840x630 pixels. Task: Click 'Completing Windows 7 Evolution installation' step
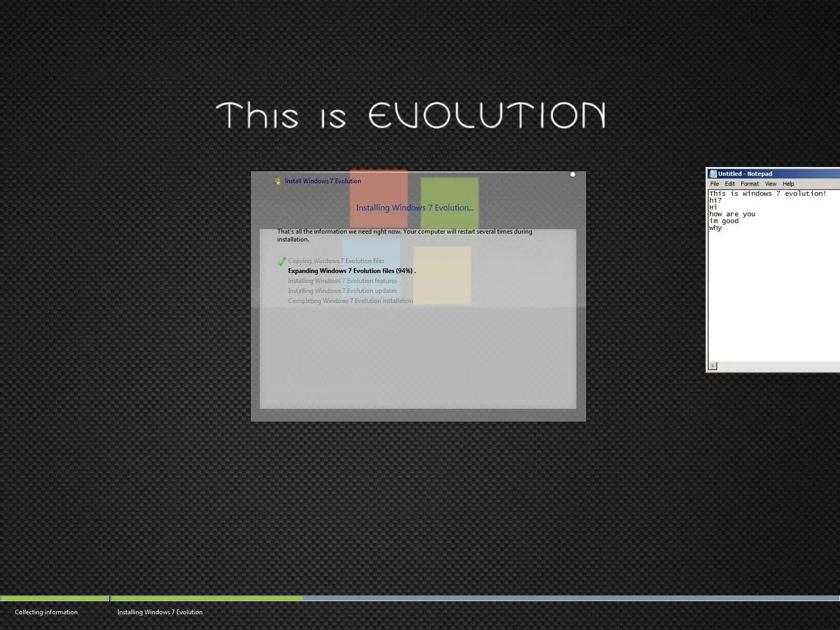tap(351, 301)
